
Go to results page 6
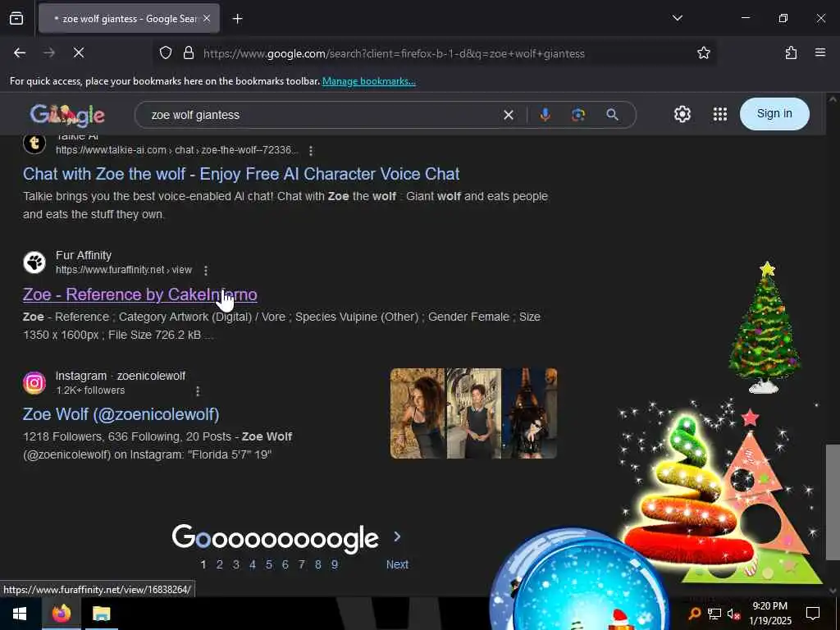285,564
